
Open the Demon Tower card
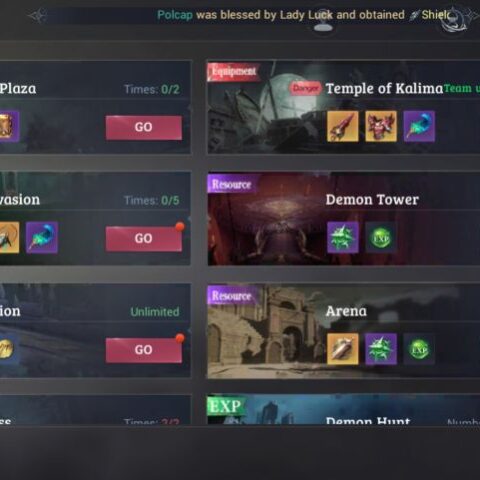click(344, 219)
